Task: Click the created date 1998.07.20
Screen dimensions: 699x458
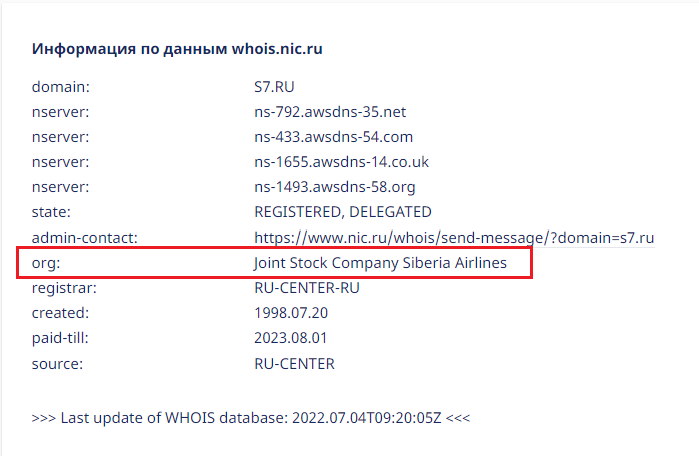Action: [291, 313]
